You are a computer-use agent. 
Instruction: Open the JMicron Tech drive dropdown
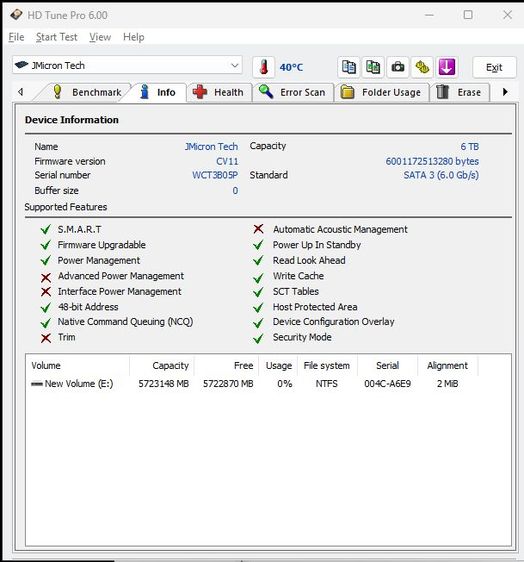(x=127, y=65)
